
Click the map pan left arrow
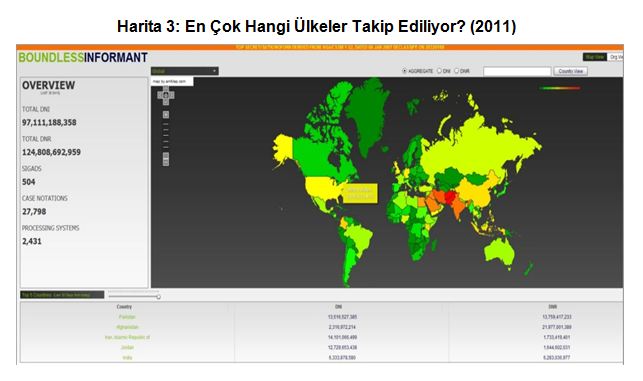(160, 95)
